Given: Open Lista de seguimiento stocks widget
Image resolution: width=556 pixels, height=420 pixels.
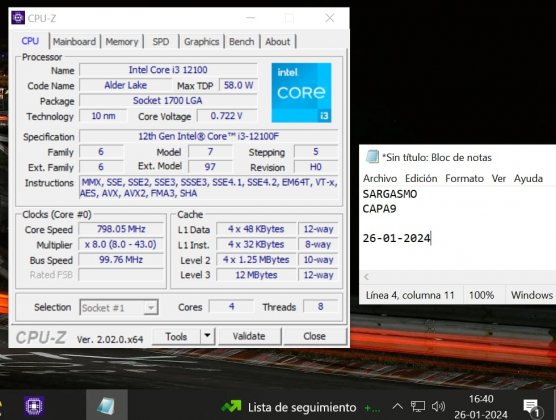Looking at the screenshot, I should click(300, 407).
